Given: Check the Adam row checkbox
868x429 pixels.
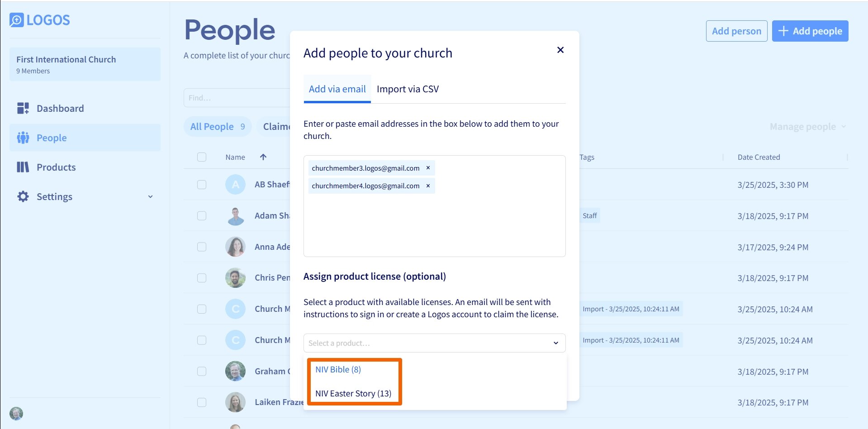Looking at the screenshot, I should (202, 216).
